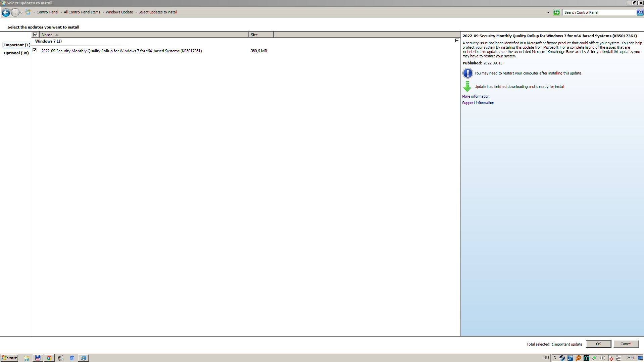The width and height of the screenshot is (644, 362).
Task: Expand arrow after Windows Update breadcrumb
Action: tap(136, 12)
